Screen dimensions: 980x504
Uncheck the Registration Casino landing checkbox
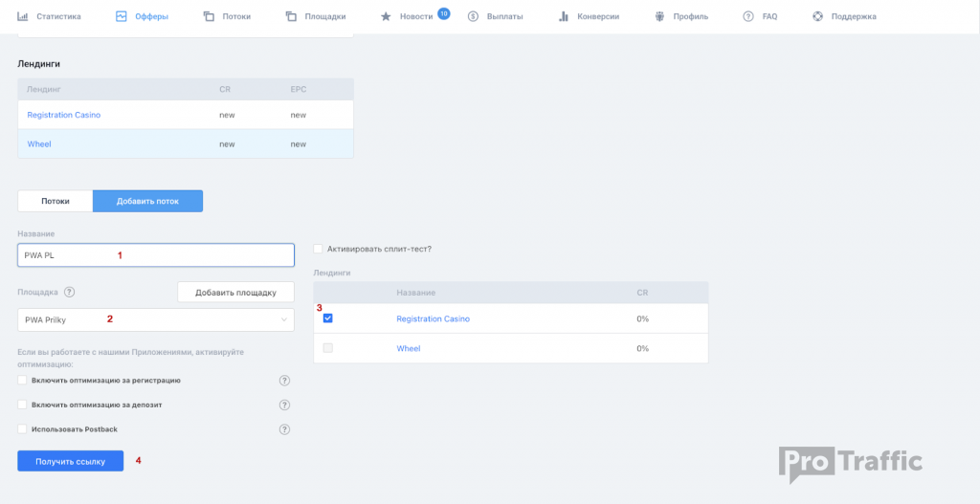(x=328, y=318)
